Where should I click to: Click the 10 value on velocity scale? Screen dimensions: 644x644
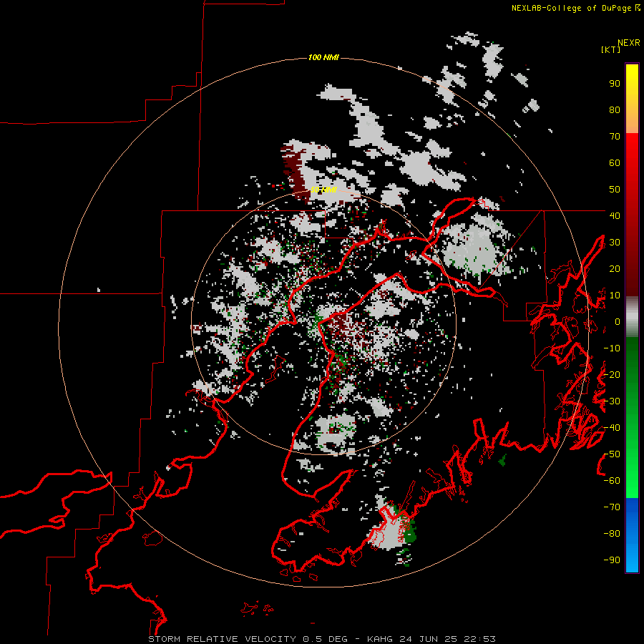tap(615, 296)
